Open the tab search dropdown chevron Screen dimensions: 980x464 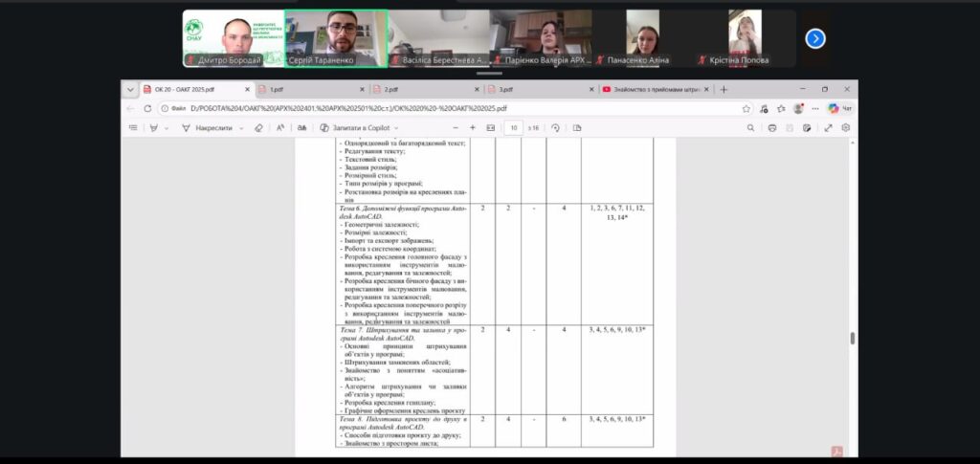tap(132, 89)
